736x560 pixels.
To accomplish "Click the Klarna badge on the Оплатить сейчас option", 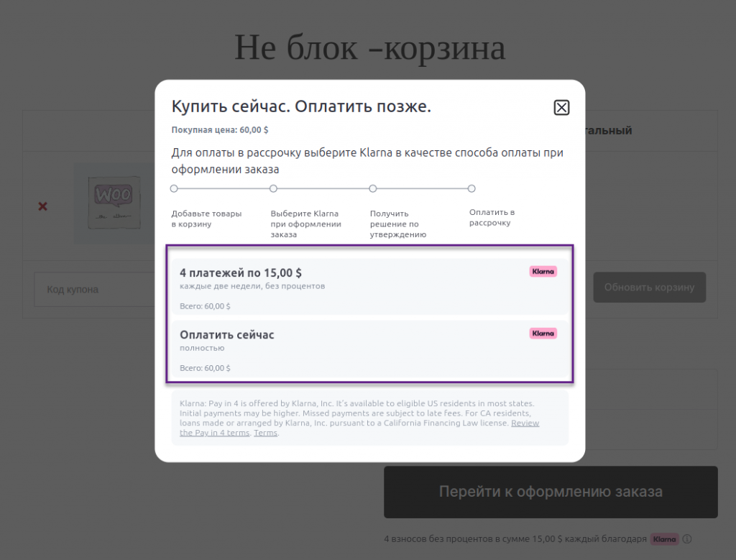I will pos(543,333).
